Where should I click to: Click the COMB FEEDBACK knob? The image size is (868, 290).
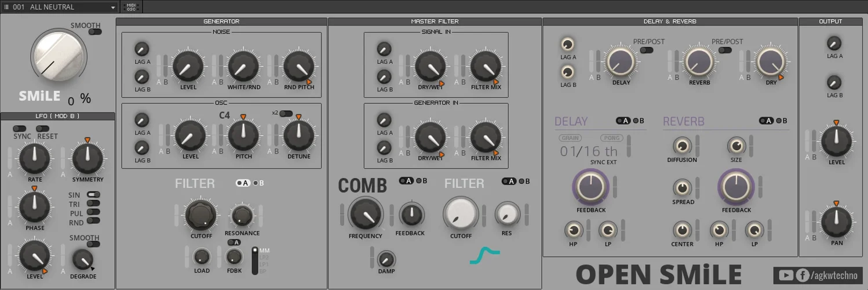click(x=411, y=214)
